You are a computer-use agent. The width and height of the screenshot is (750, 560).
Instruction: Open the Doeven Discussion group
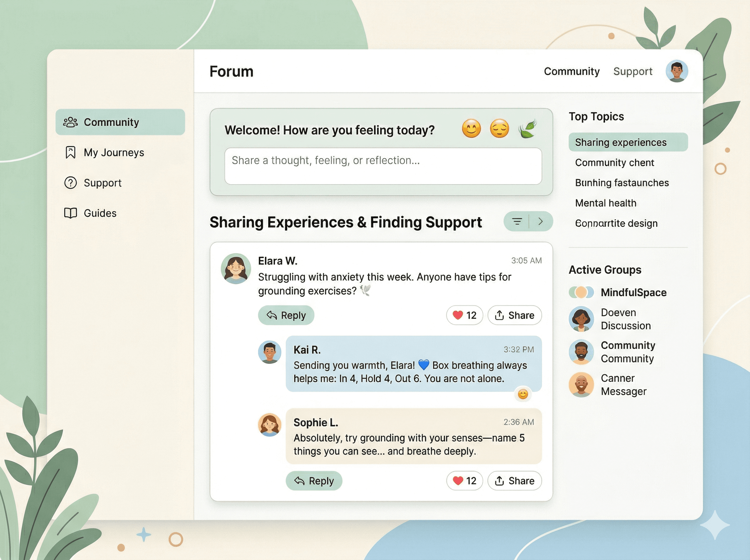625,319
